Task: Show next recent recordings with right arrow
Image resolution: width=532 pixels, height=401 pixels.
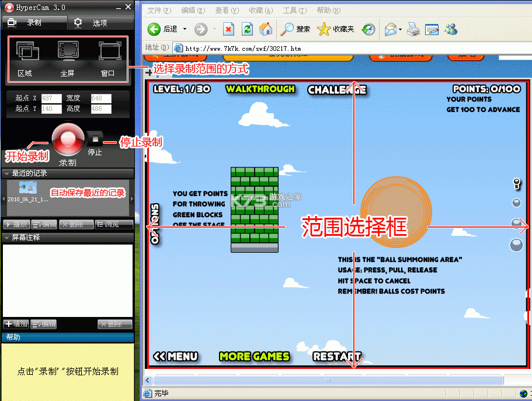Action: (131, 199)
